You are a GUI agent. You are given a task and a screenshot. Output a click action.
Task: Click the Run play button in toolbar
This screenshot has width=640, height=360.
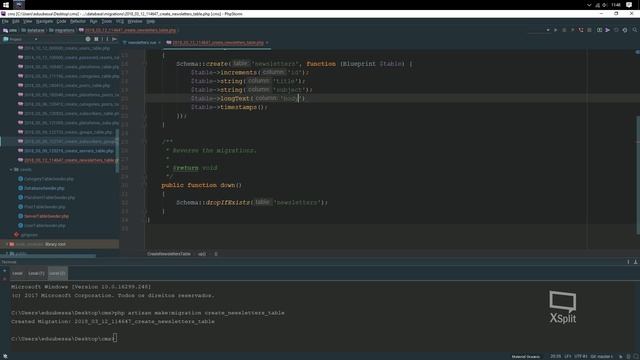[556, 30]
